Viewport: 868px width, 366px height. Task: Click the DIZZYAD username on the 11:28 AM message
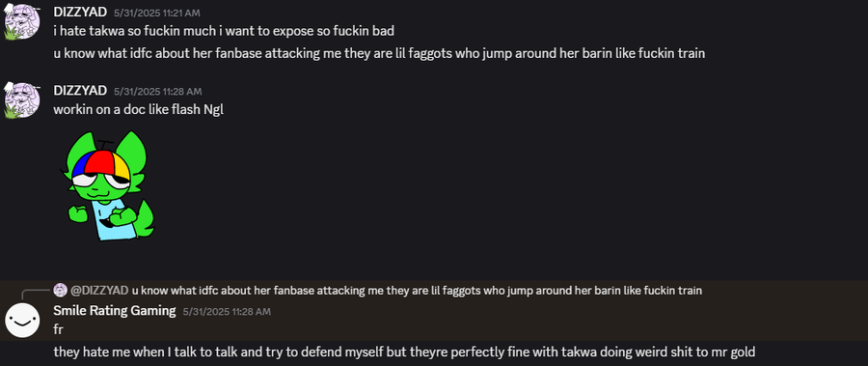[80, 91]
